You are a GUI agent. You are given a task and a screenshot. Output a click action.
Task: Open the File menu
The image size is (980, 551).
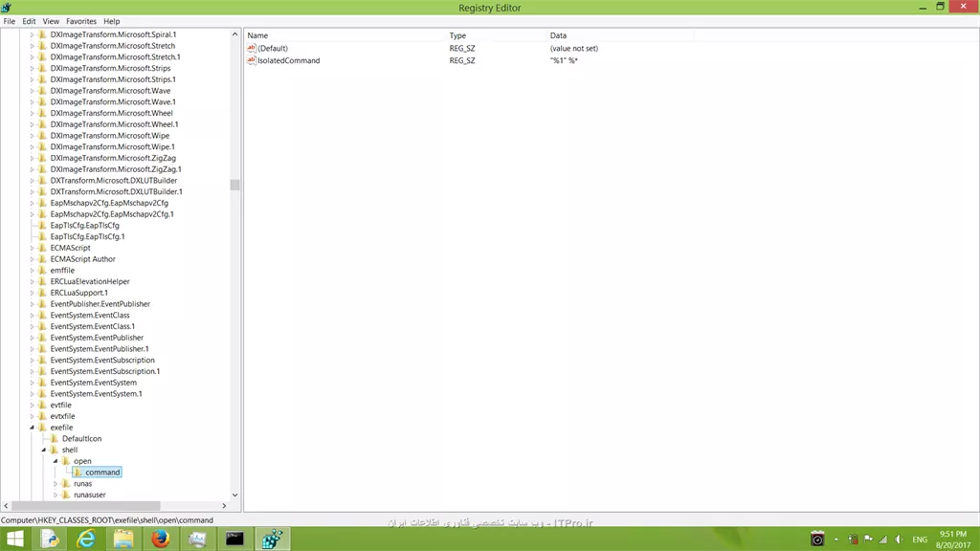[10, 21]
